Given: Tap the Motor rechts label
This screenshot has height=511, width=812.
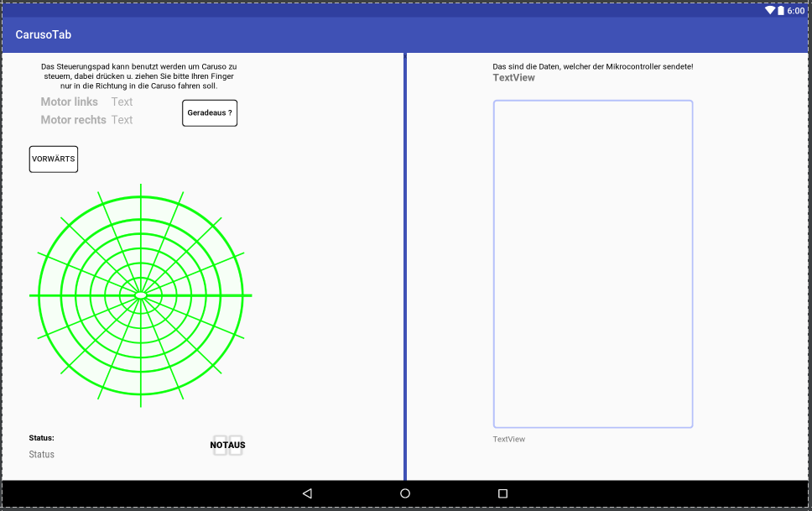Looking at the screenshot, I should pyautogui.click(x=74, y=120).
